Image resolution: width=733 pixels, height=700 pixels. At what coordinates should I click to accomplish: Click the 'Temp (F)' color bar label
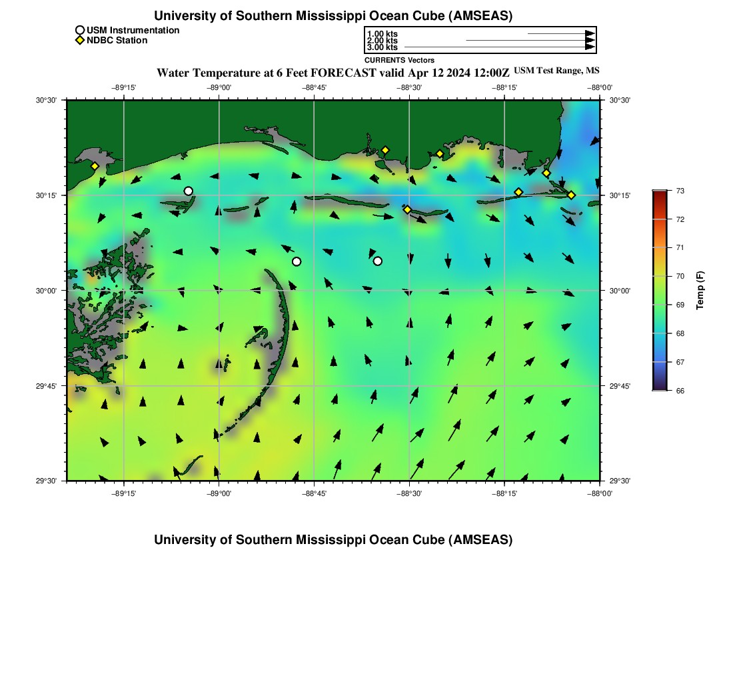coord(700,291)
